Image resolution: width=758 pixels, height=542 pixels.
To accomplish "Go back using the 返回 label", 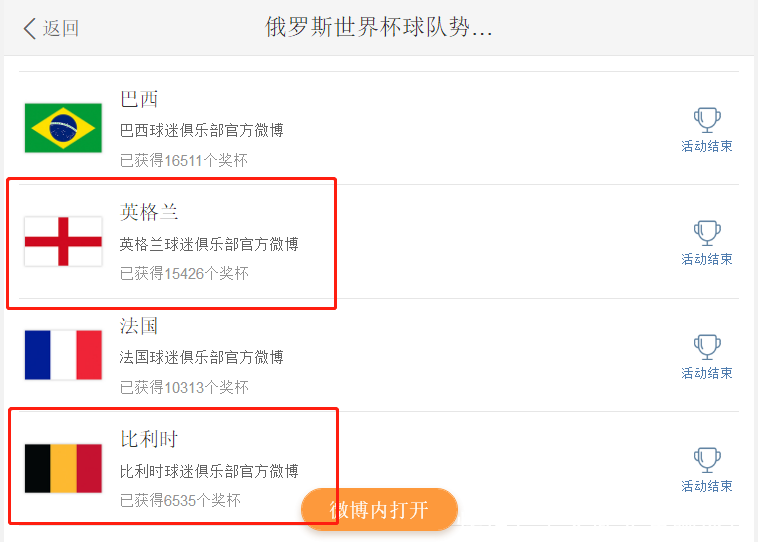I will (x=61, y=28).
